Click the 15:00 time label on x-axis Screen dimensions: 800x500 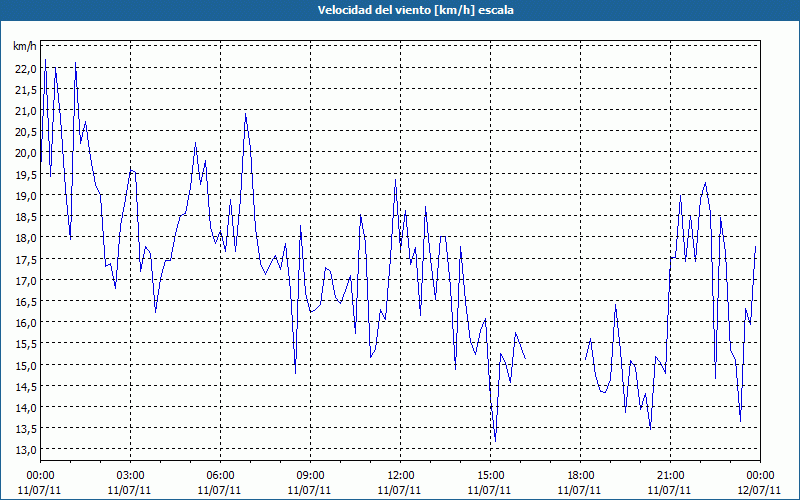pyautogui.click(x=490, y=475)
